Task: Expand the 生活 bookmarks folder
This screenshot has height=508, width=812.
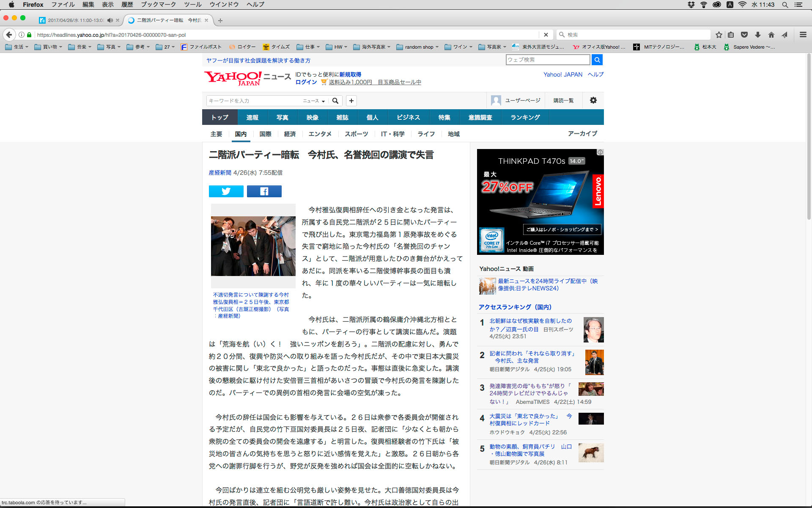Action: pos(17,47)
